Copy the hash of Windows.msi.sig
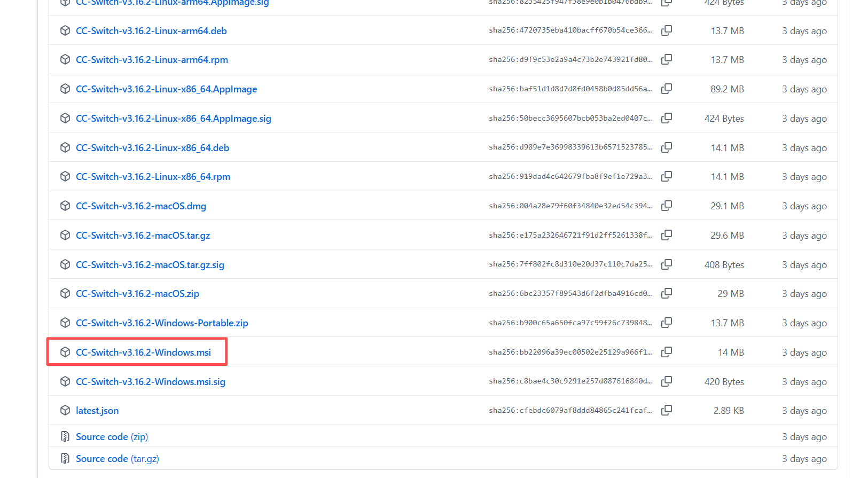 [x=667, y=381]
